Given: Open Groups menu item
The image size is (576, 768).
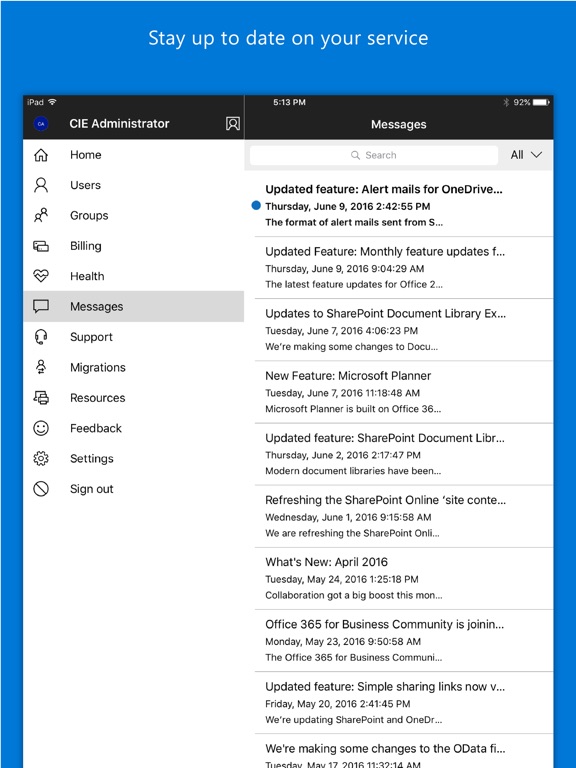Looking at the screenshot, I should pos(133,216).
